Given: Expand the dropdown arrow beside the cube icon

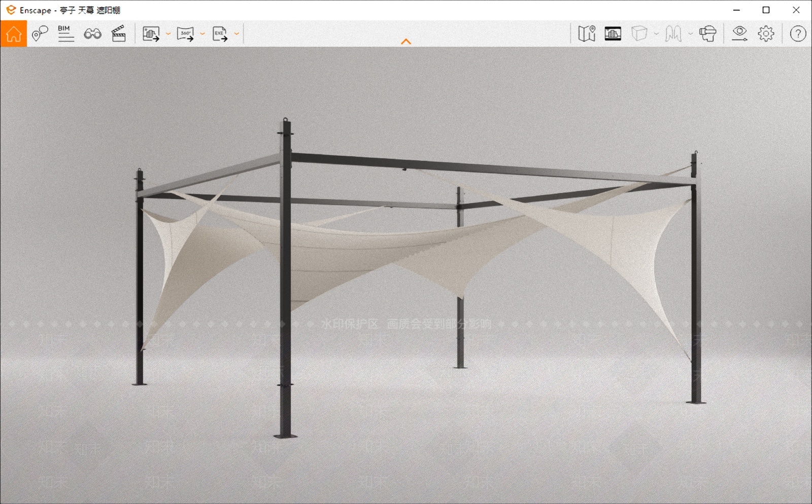Looking at the screenshot, I should pos(656,34).
